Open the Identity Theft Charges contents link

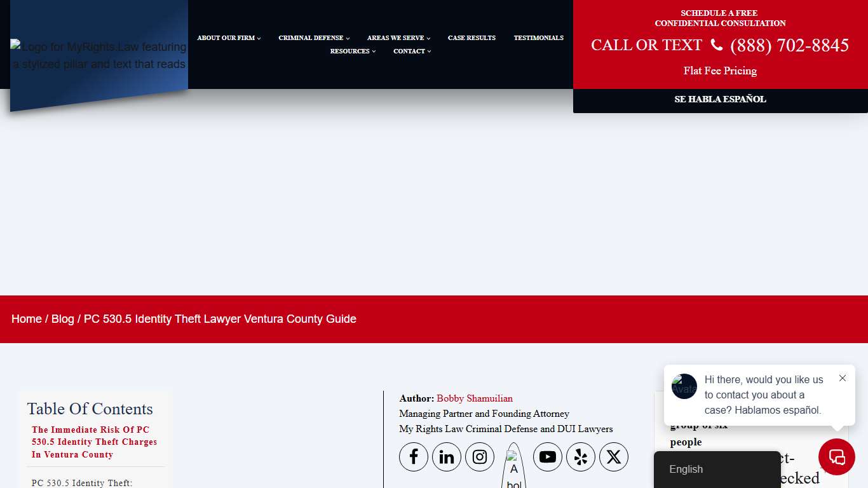(x=93, y=442)
